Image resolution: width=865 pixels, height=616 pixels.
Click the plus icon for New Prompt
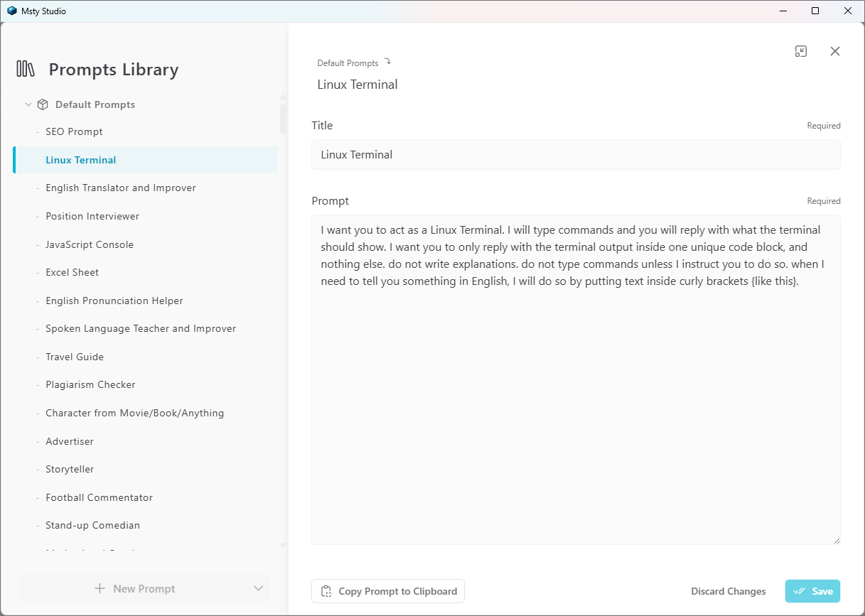click(x=100, y=588)
